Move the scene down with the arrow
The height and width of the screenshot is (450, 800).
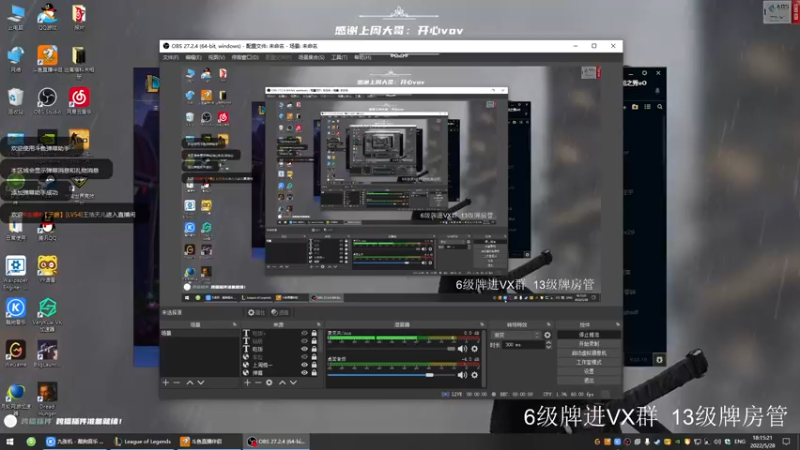click(201, 383)
